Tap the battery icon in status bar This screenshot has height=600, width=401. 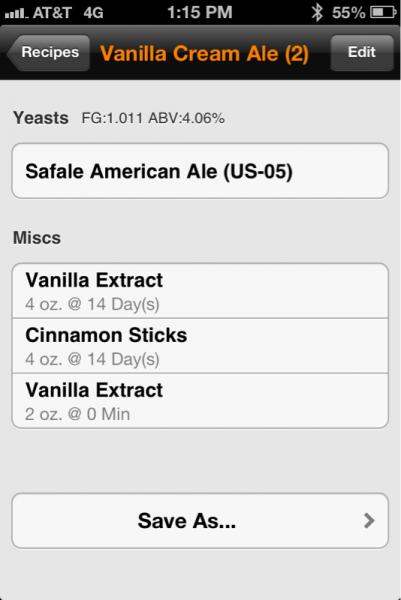tap(383, 13)
